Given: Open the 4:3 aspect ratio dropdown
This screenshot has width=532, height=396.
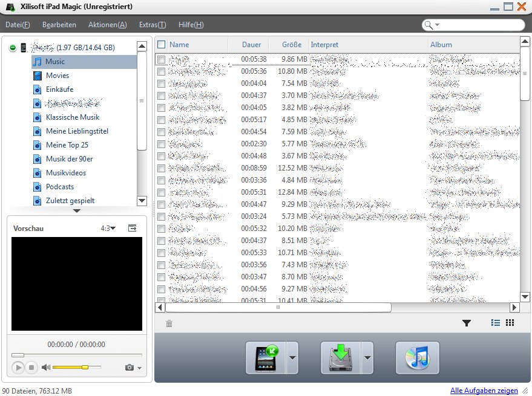Looking at the screenshot, I should point(108,229).
